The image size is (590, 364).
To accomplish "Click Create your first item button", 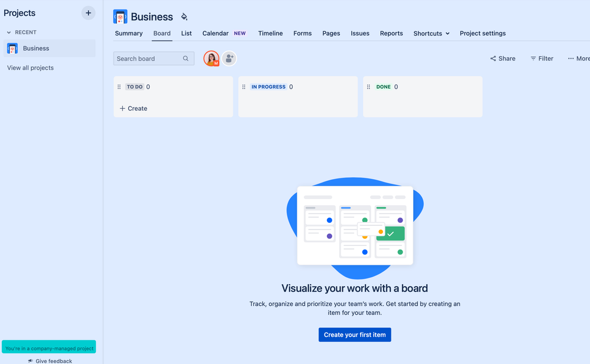I will (x=355, y=334).
